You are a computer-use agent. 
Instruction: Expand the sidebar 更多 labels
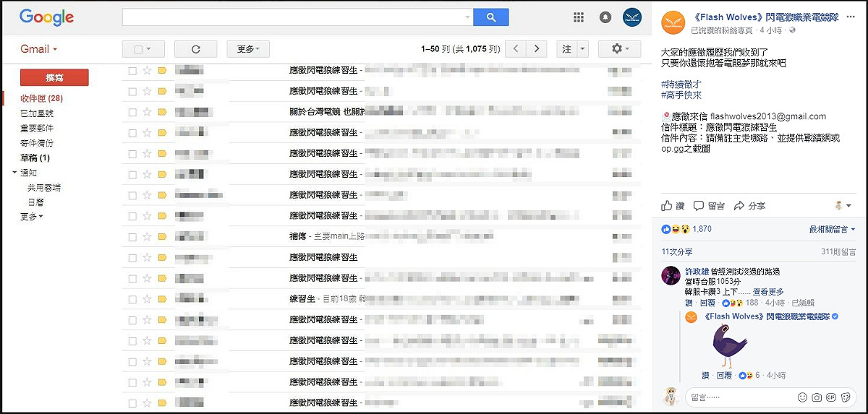[x=31, y=216]
